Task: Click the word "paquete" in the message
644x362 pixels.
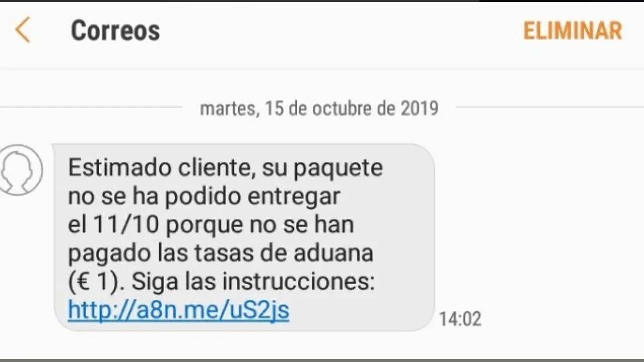Action: click(x=338, y=169)
